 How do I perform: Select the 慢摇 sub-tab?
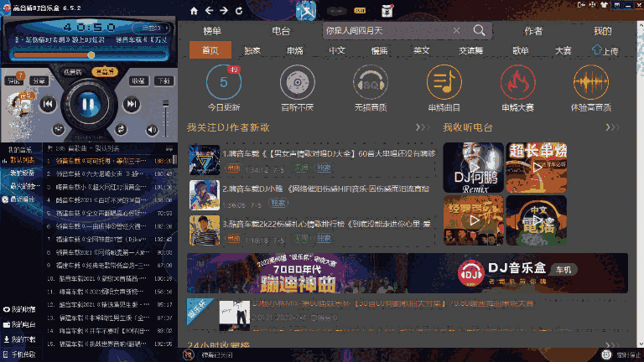379,50
